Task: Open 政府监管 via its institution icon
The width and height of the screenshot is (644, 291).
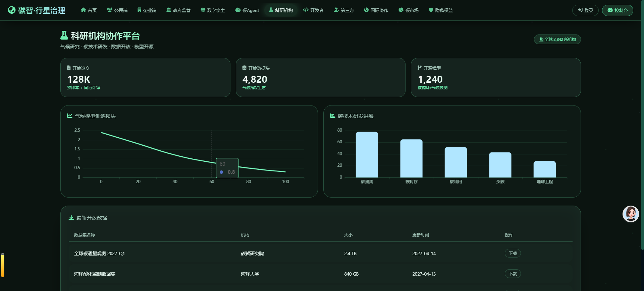Action: point(169,10)
